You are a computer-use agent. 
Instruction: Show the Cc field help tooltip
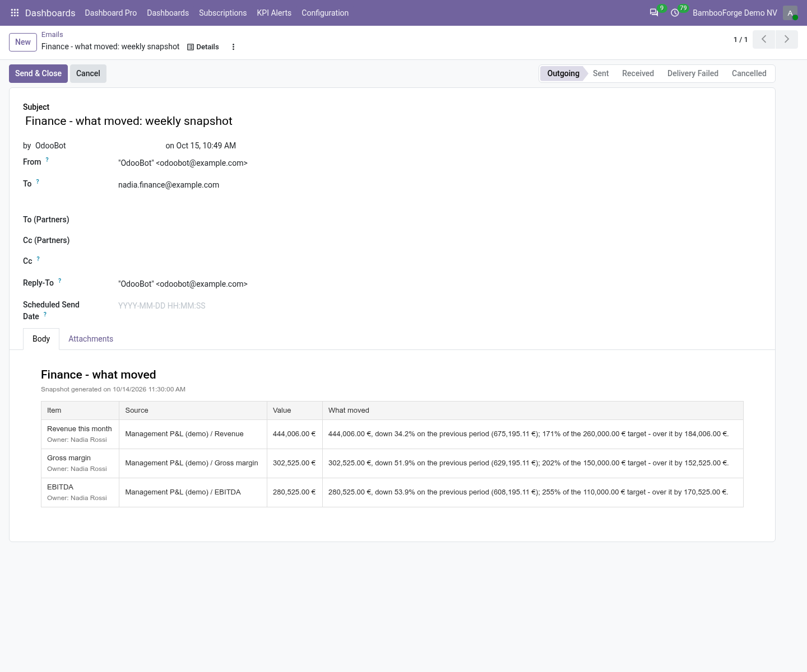click(38, 259)
